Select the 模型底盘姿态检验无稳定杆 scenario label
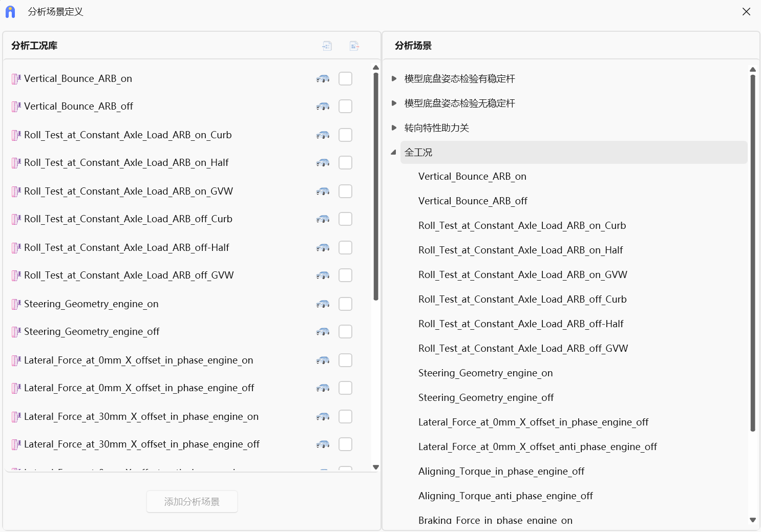The image size is (761, 532). [x=459, y=103]
